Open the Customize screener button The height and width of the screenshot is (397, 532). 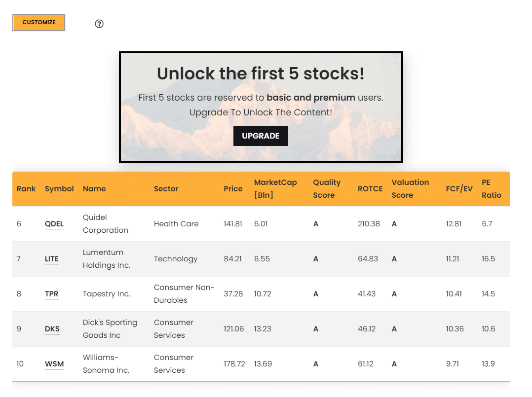tap(38, 22)
